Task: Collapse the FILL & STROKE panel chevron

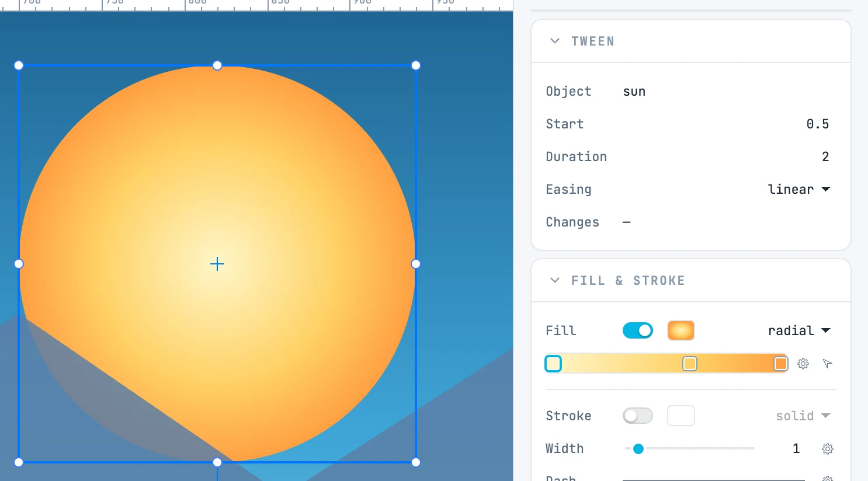Action: click(555, 280)
